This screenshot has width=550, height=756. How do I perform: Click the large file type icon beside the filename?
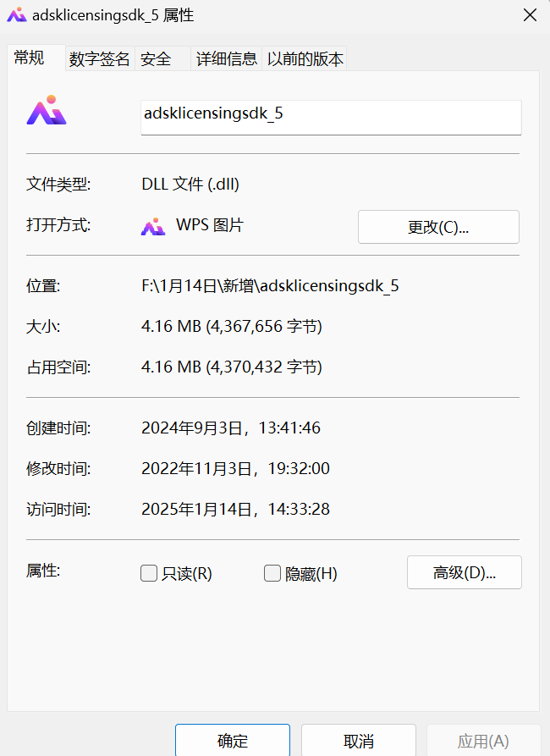point(46,111)
